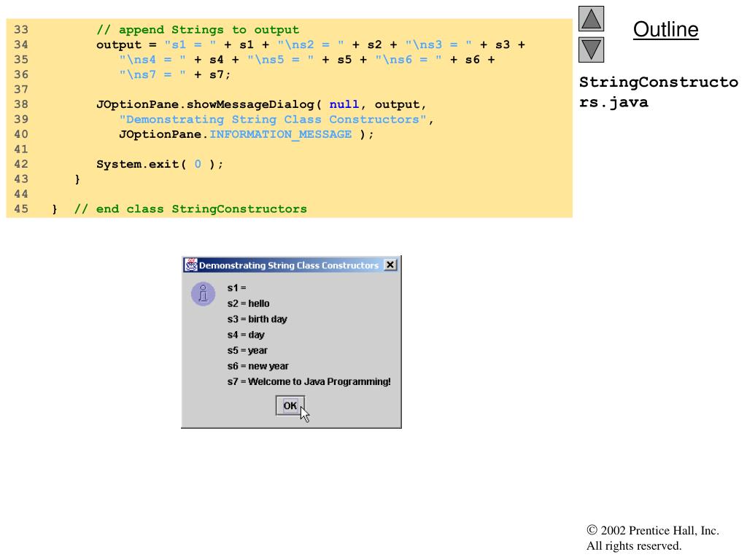Click the dialog title 'Demonstrating String Class Constructors'
The height and width of the screenshot is (560, 747).
coord(289,265)
